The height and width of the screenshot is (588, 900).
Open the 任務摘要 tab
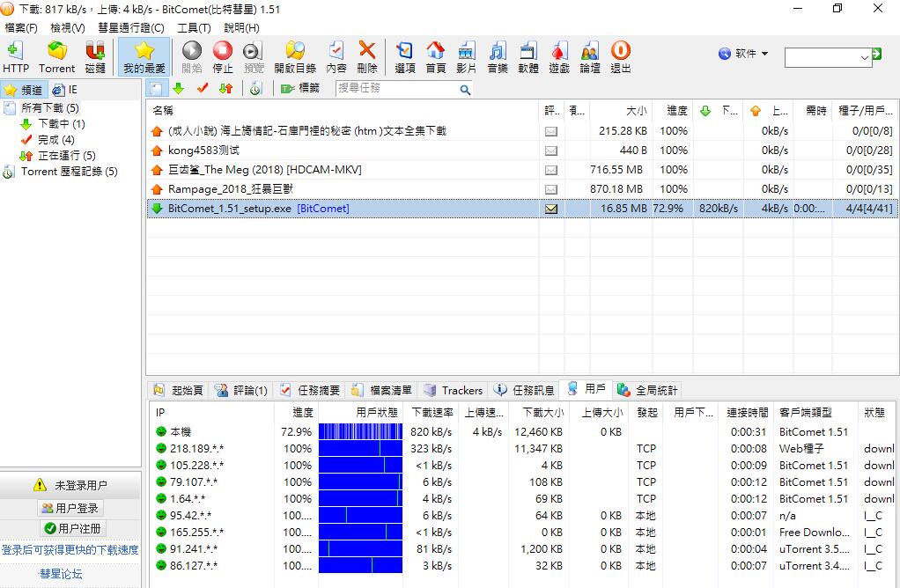coord(311,391)
